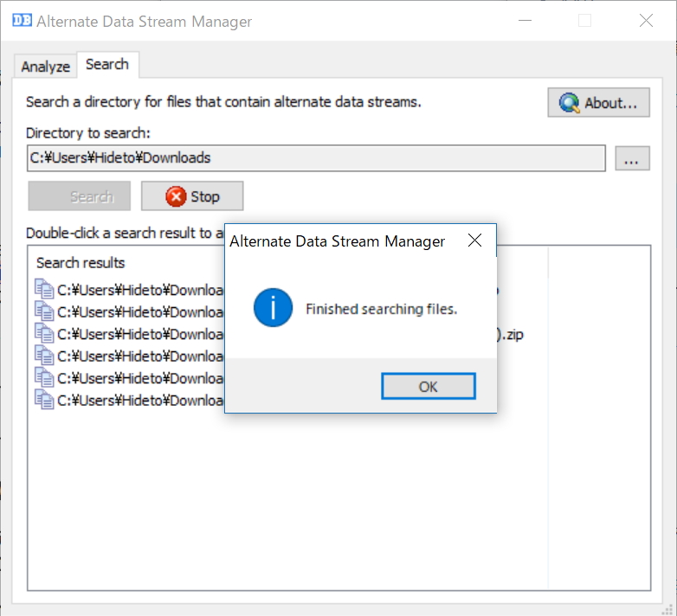Click the Search results column header

point(81,262)
